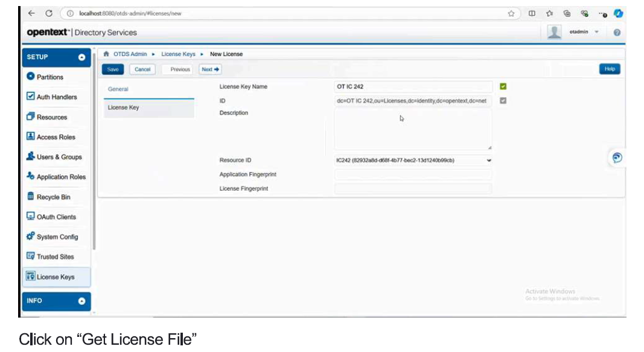
Task: Click the home icon in breadcrumb
Action: click(x=106, y=54)
